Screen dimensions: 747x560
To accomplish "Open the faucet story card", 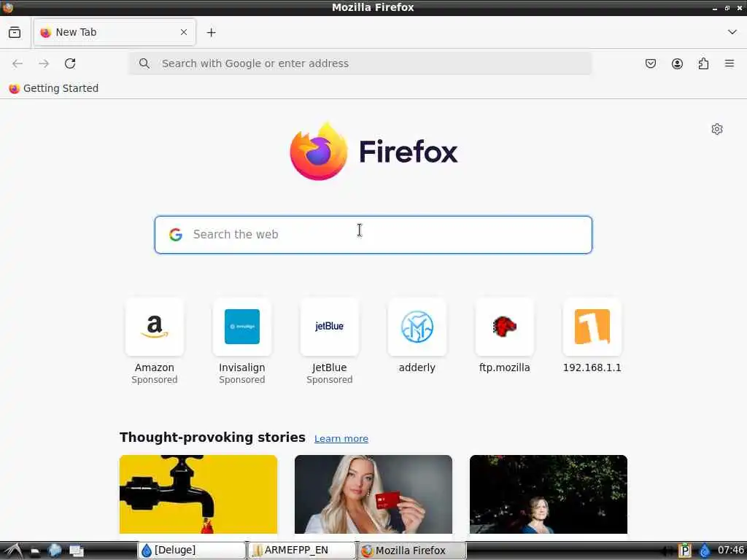I will point(198,494).
